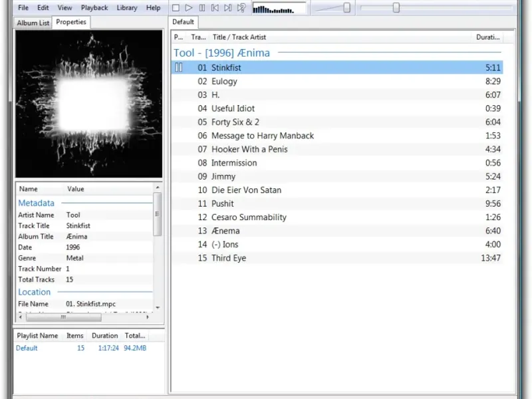Screen dimensions: 532x399
Task: Click the Duration column header
Action: [487, 37]
